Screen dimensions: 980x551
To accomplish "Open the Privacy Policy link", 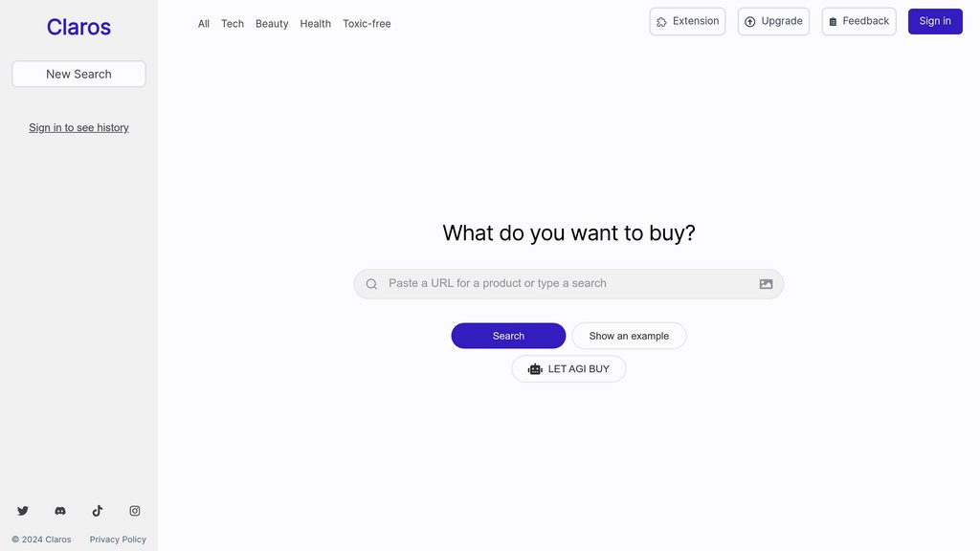I will (x=118, y=540).
